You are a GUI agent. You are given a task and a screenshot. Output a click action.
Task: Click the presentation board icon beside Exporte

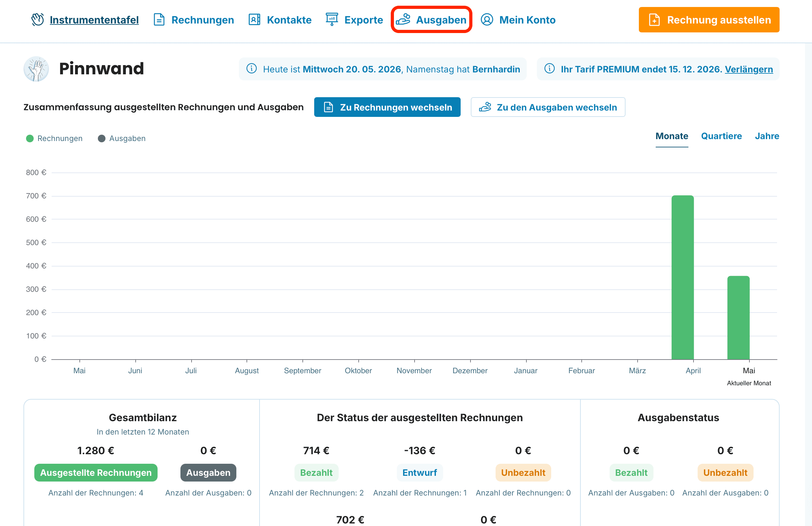pos(332,19)
